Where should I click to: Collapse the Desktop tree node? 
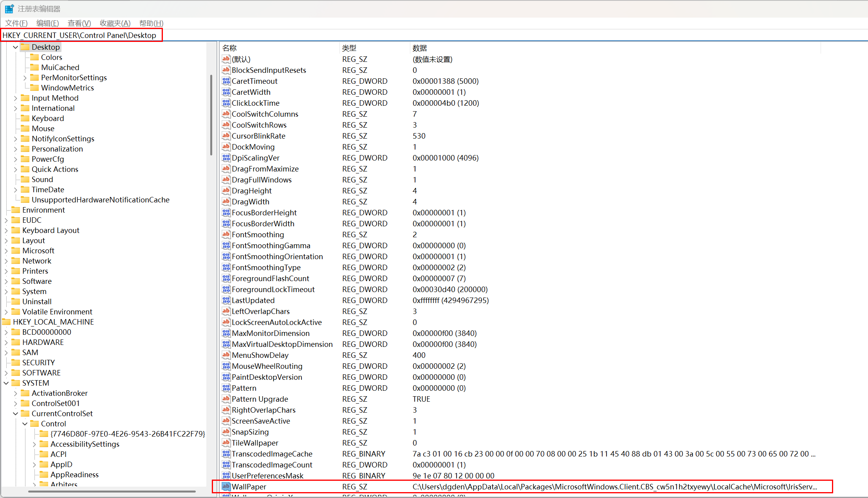[x=16, y=47]
